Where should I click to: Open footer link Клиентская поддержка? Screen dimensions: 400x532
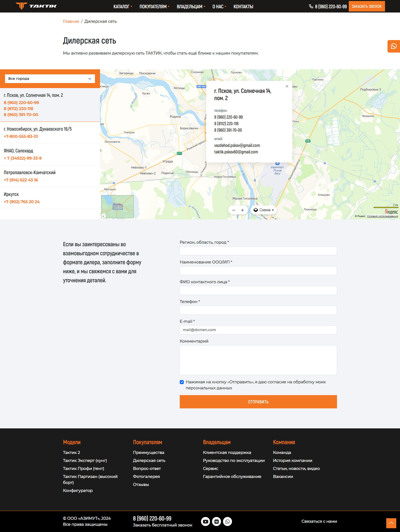pos(227,452)
